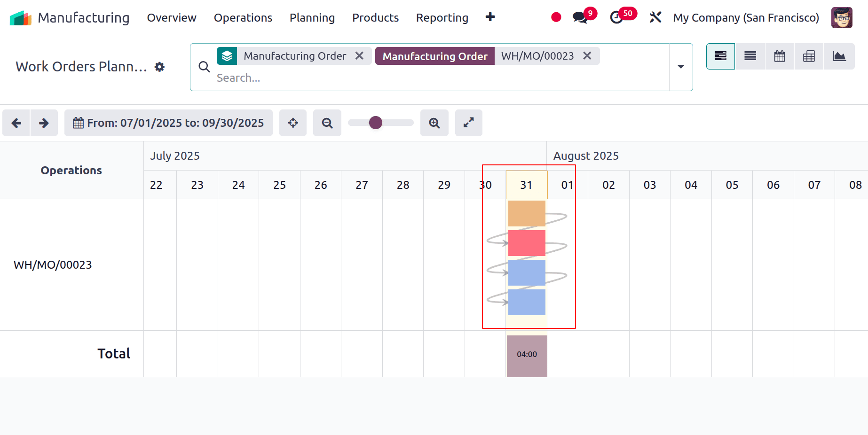
Task: Click the settings gear next to Work Orders Planning
Action: pos(160,67)
